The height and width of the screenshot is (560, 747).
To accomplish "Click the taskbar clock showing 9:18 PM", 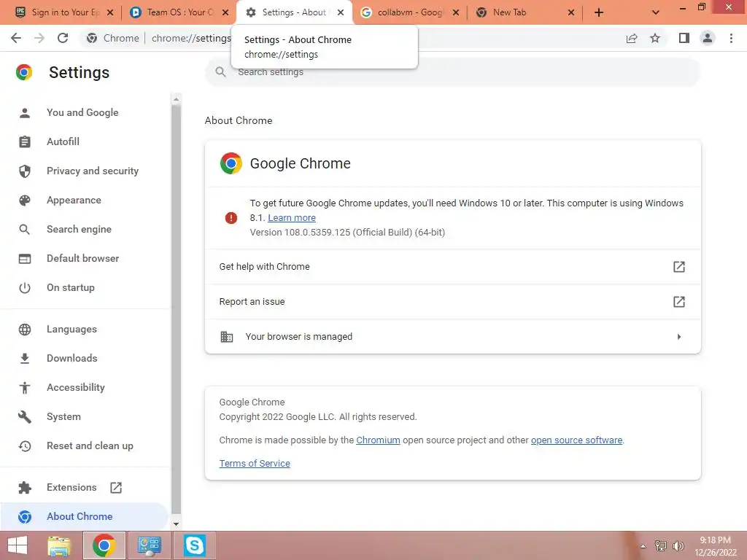I will point(716,546).
